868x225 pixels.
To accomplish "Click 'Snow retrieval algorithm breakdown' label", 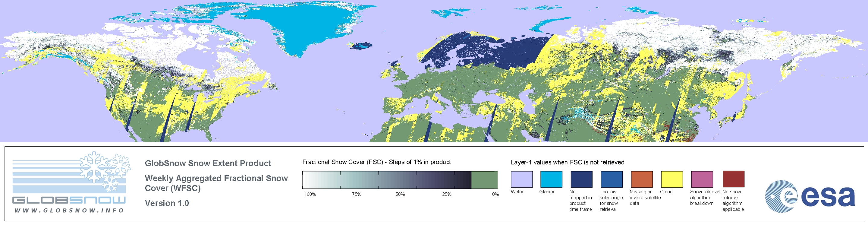I will 705,197.
